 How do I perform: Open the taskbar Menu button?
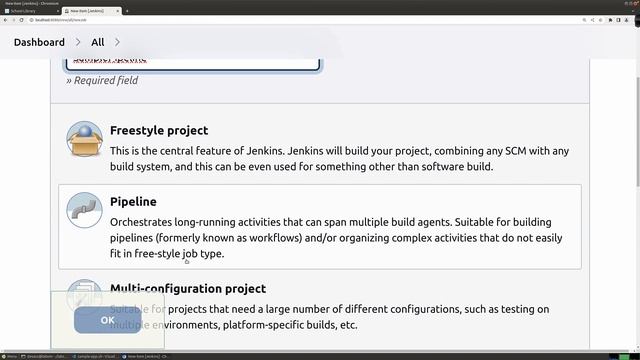[9, 356]
